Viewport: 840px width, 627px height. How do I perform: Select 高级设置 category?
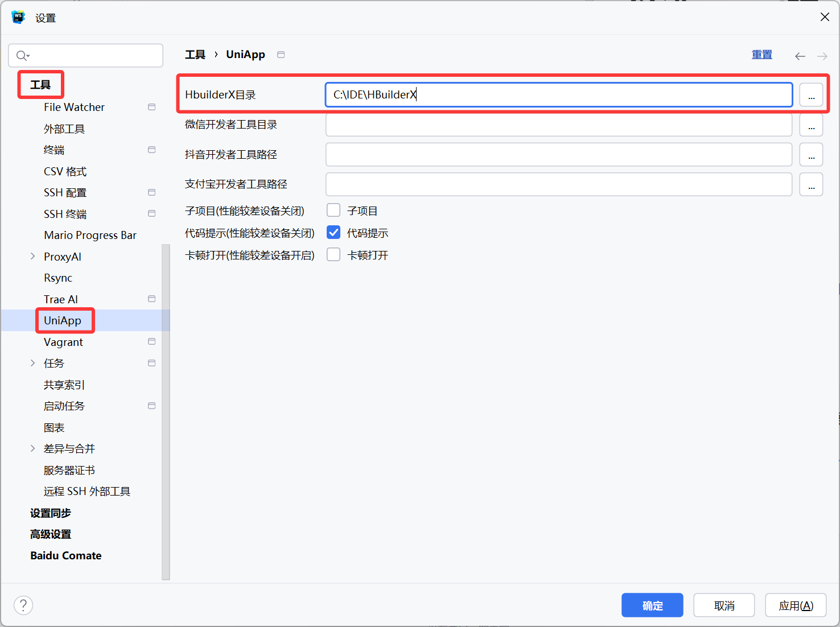(x=51, y=534)
